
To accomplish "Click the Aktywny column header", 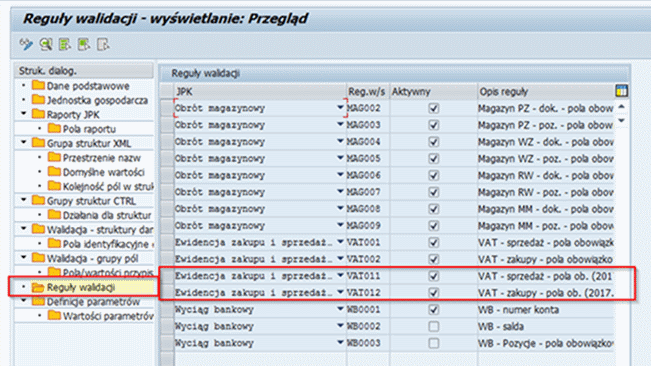I will coord(433,91).
